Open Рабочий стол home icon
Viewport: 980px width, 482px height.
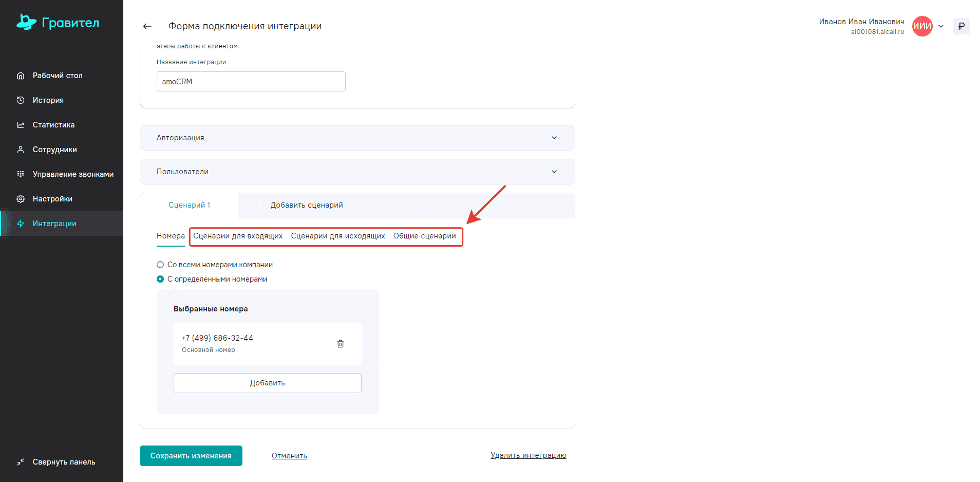pos(21,76)
